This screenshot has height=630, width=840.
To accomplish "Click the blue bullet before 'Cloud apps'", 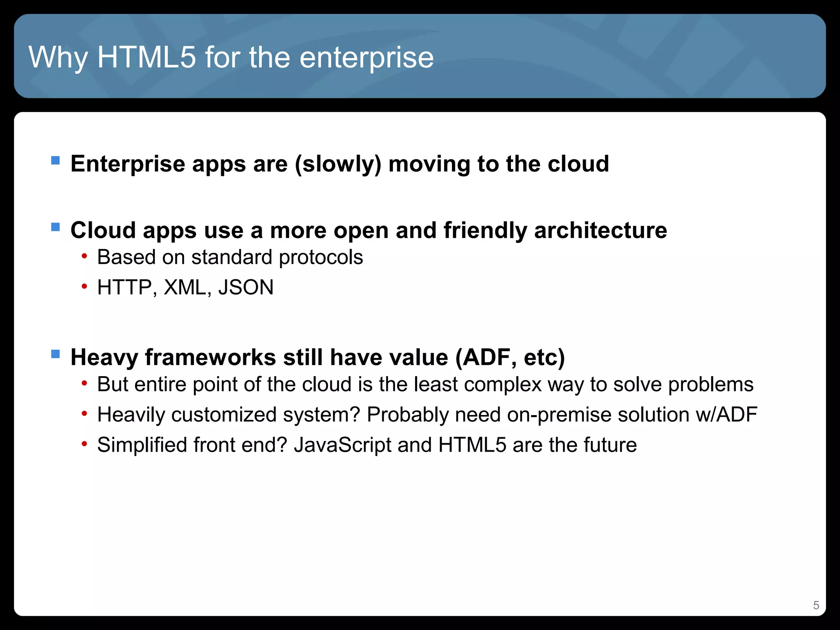I will tap(55, 227).
